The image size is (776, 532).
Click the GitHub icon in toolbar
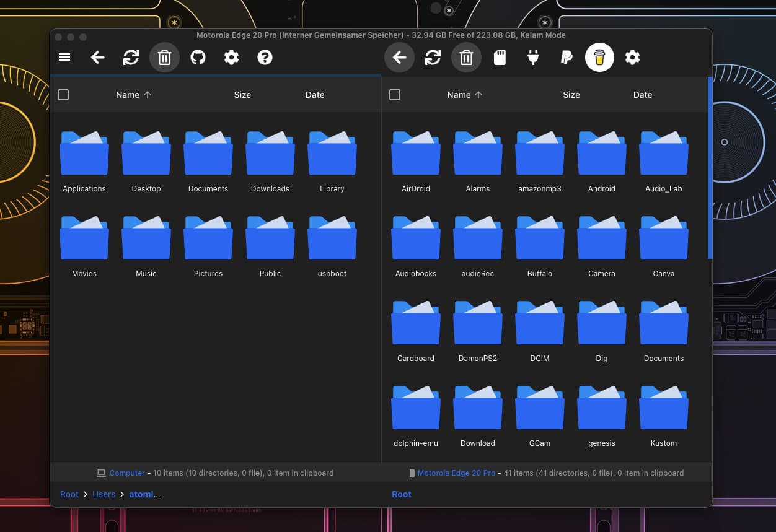tap(198, 58)
